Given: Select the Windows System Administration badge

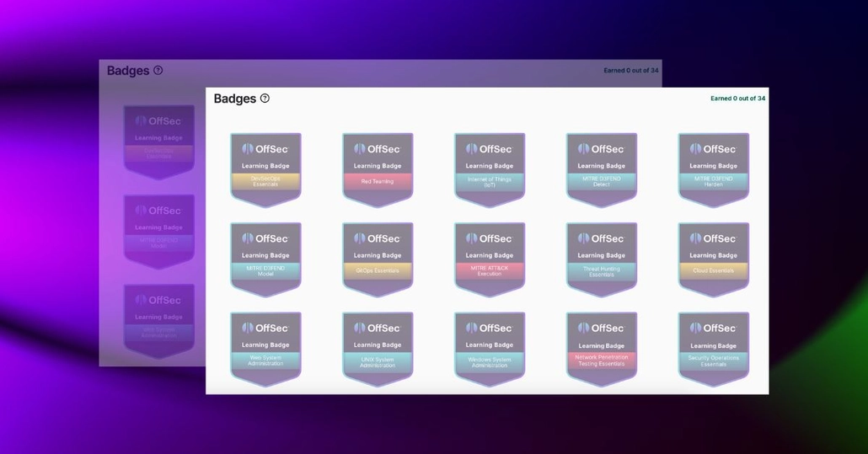Looking at the screenshot, I should [490, 349].
